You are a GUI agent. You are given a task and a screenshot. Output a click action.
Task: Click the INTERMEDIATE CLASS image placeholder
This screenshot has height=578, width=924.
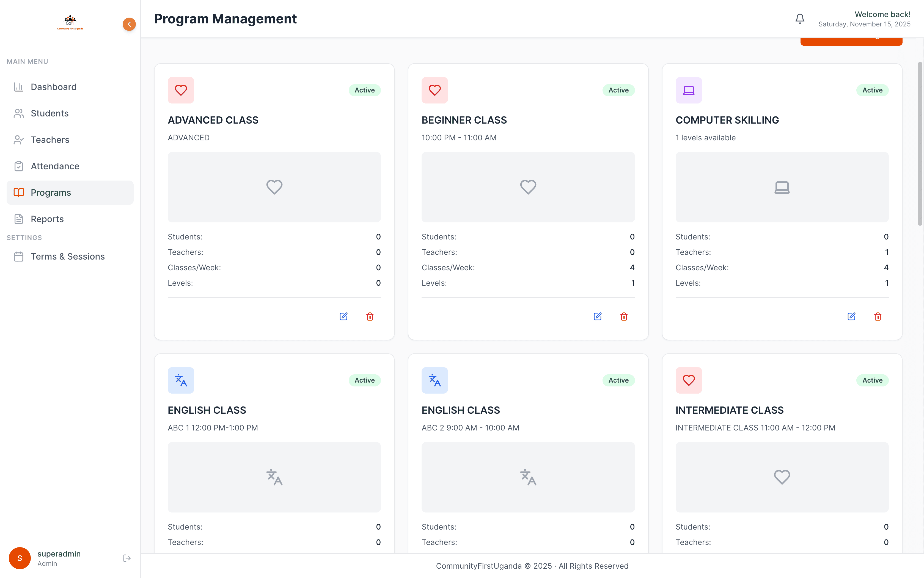point(782,477)
